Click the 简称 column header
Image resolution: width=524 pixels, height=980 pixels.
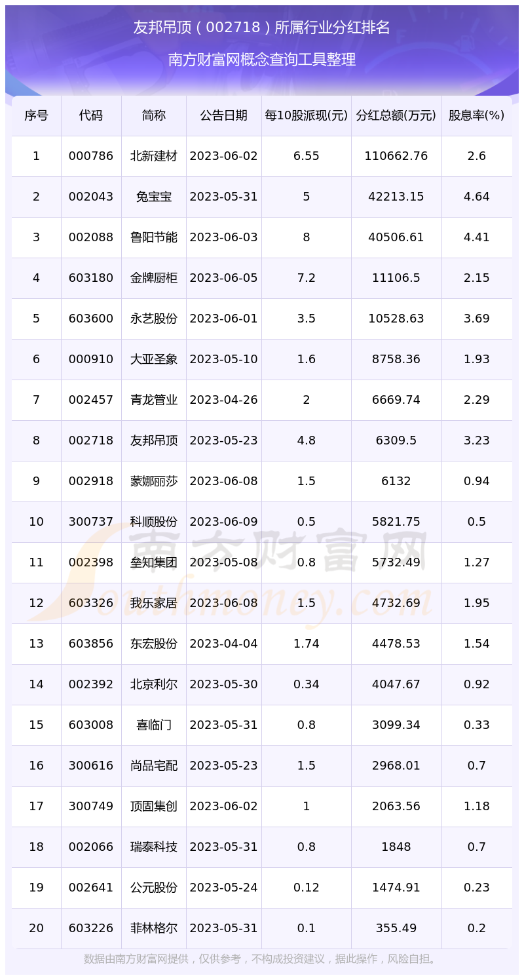(153, 115)
